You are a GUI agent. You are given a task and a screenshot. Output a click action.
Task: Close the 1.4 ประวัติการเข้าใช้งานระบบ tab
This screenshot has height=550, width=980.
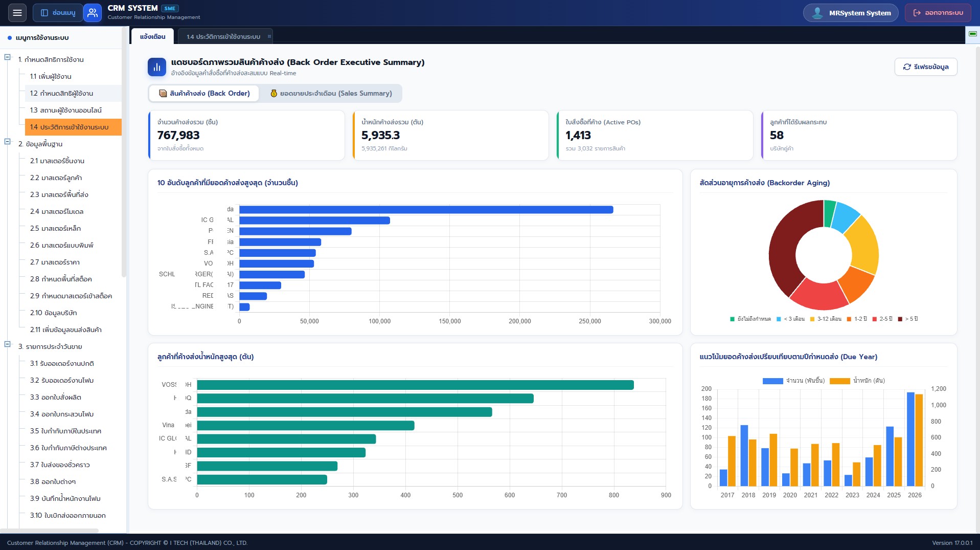269,36
